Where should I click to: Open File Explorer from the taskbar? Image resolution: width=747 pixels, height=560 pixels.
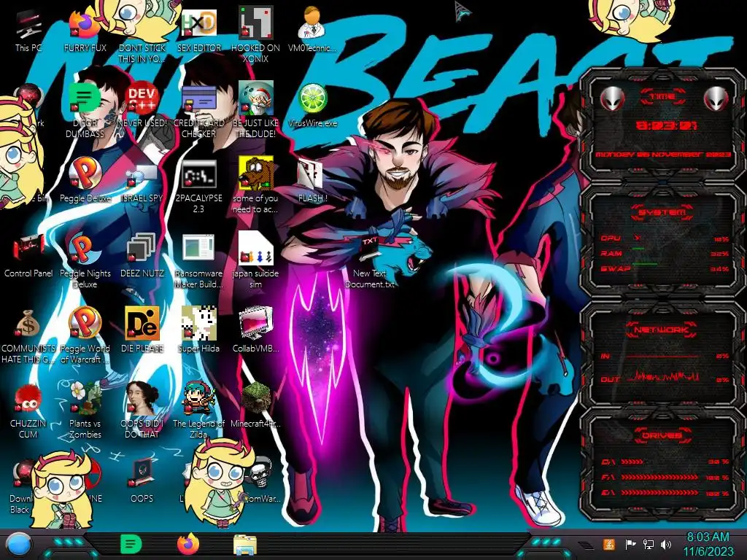pyautogui.click(x=245, y=545)
